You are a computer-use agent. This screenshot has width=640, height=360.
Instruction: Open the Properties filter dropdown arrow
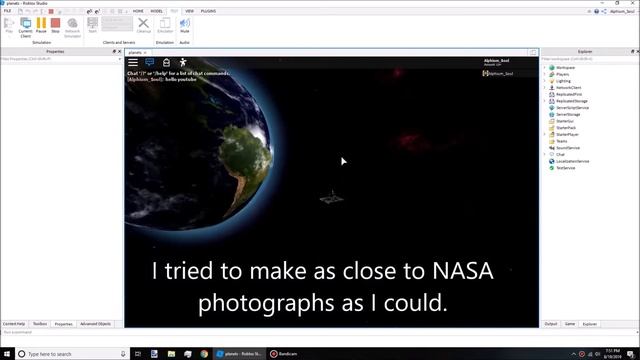tap(119, 59)
